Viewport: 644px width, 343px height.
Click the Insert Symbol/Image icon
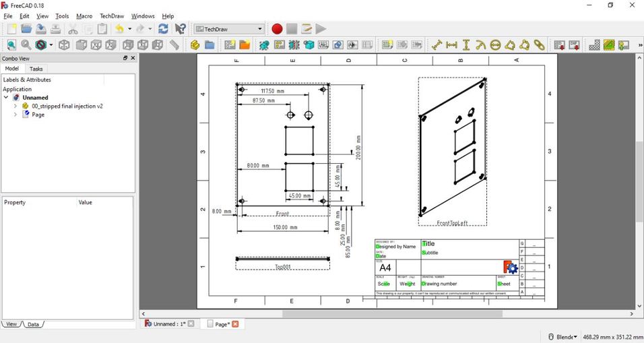click(624, 44)
